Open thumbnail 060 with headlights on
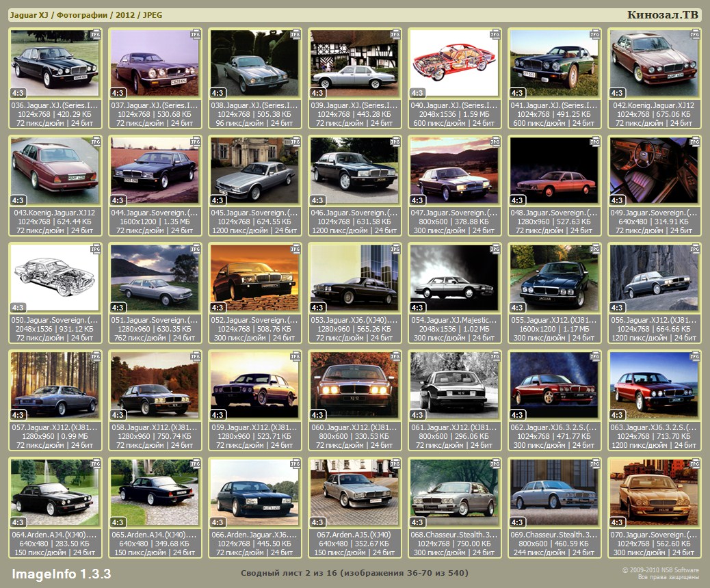 (354, 385)
